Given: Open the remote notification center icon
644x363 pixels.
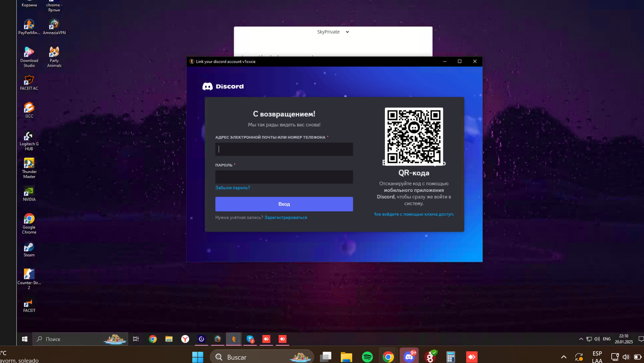Looking at the screenshot, I should (x=641, y=339).
